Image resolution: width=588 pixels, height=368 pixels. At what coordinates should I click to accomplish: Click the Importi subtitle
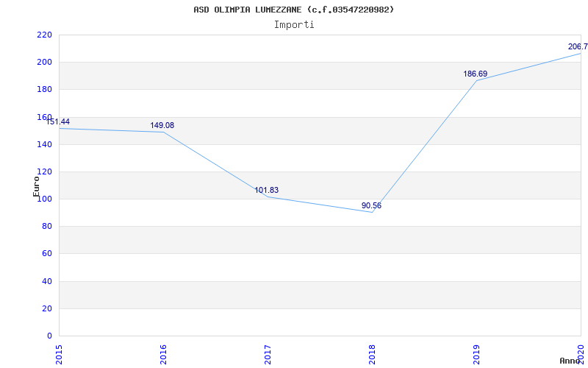coord(294,25)
